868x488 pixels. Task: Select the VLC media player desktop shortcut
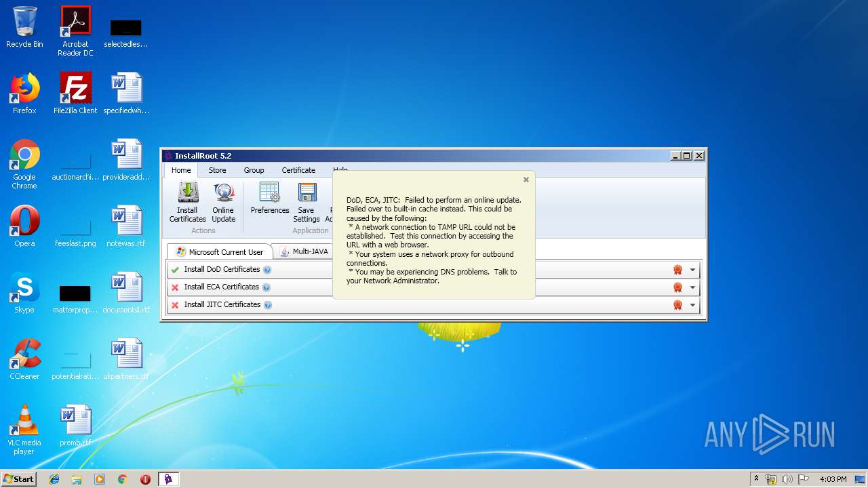[24, 430]
